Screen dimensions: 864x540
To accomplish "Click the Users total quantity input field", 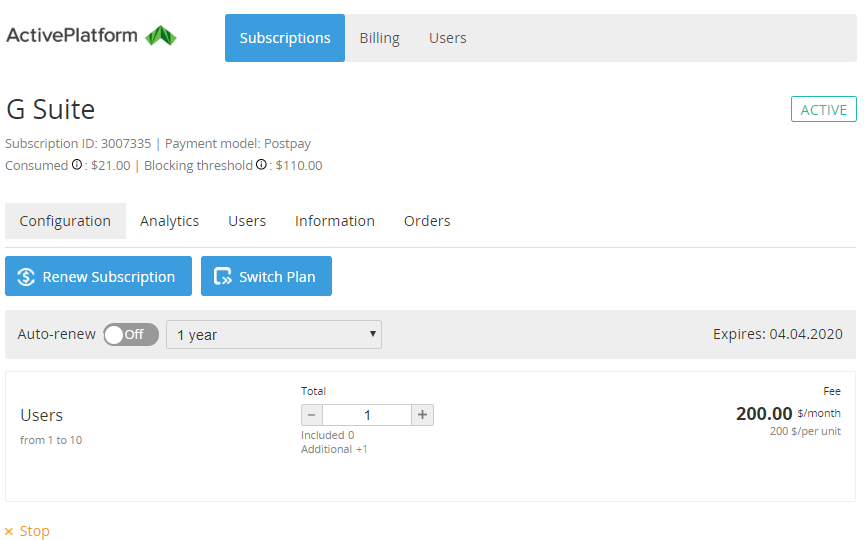I will pyautogui.click(x=367, y=415).
